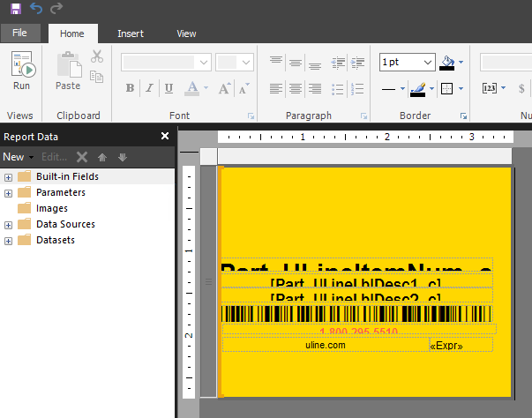The image size is (532, 418).
Task: Open the font size combo box
Action: (x=235, y=63)
